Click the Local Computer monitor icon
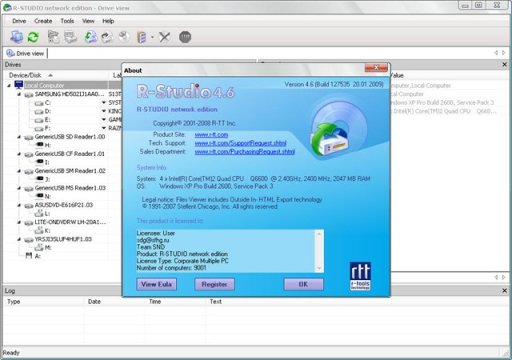 [19, 85]
